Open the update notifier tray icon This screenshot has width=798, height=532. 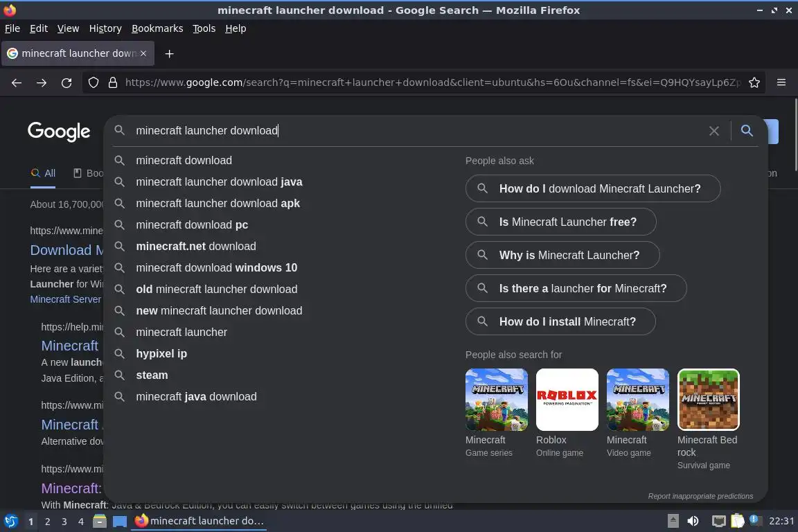pyautogui.click(x=756, y=520)
